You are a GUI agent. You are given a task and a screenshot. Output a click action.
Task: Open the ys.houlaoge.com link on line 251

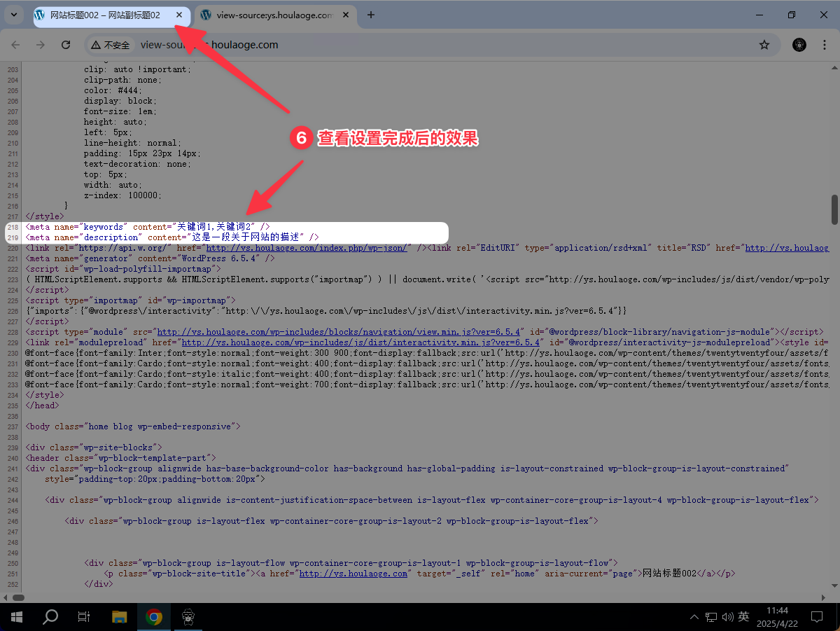click(x=353, y=574)
